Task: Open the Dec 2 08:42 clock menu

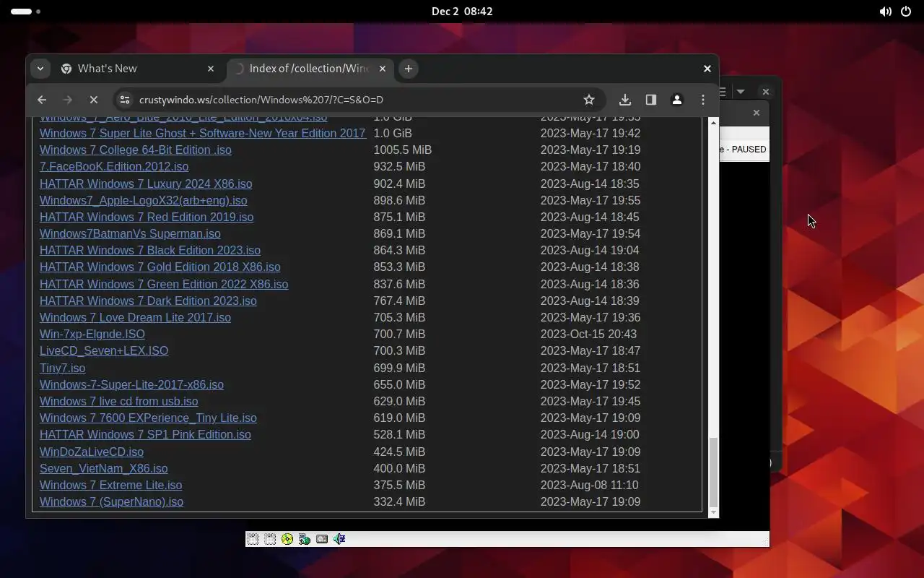Action: [x=462, y=12]
